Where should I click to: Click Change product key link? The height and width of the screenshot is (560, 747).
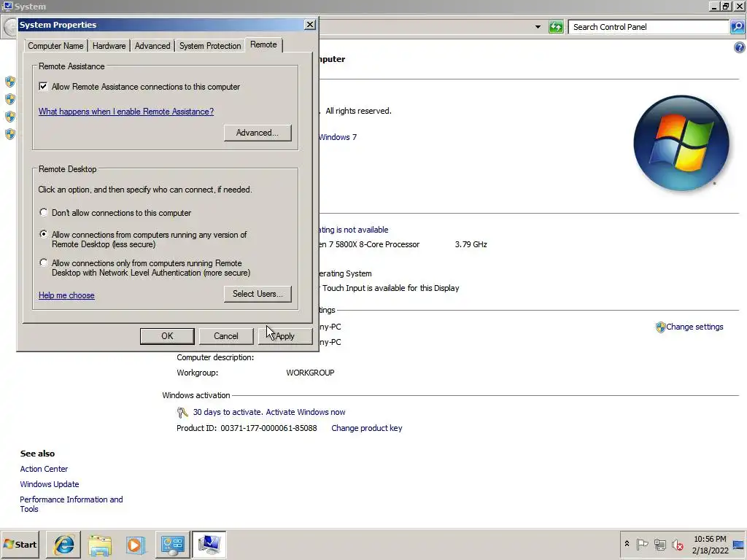click(x=367, y=428)
